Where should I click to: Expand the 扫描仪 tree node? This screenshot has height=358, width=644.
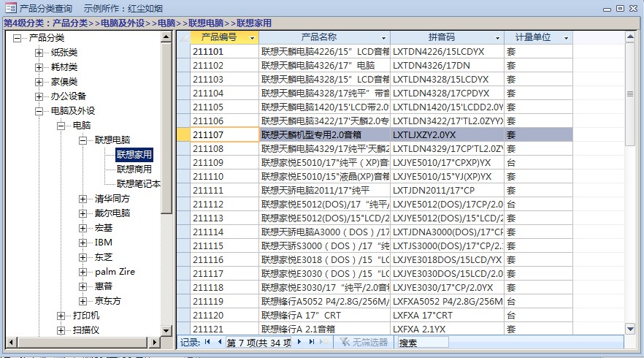pos(61,330)
